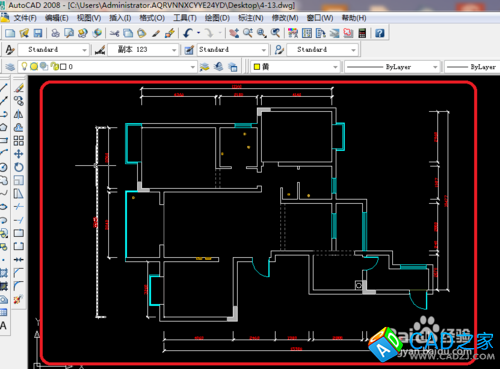Expand the dimension style 副本 123 dropdown
The image size is (500, 369).
143,50
